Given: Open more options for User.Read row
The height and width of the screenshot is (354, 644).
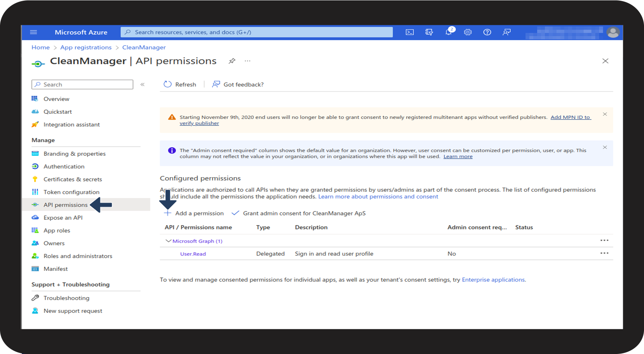Looking at the screenshot, I should pos(604,253).
